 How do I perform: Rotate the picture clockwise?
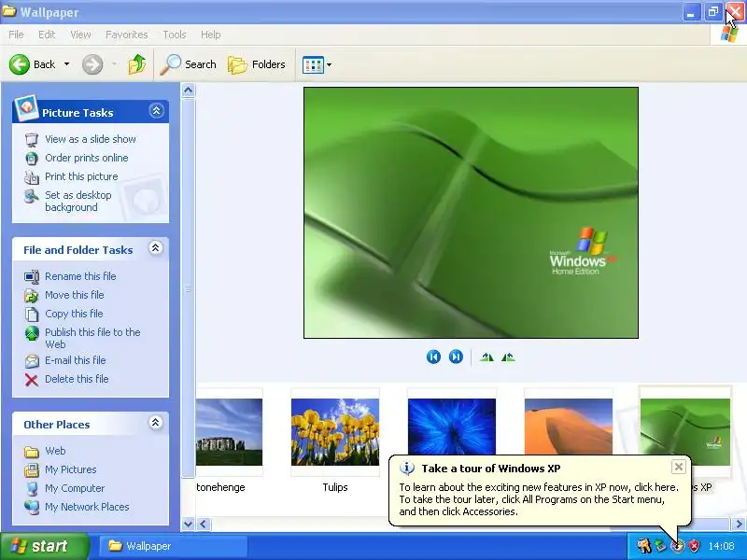[486, 357]
